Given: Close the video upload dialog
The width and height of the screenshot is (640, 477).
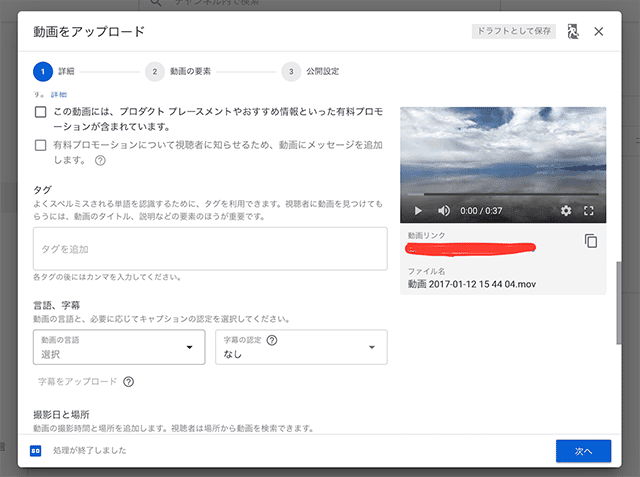Looking at the screenshot, I should tap(598, 31).
